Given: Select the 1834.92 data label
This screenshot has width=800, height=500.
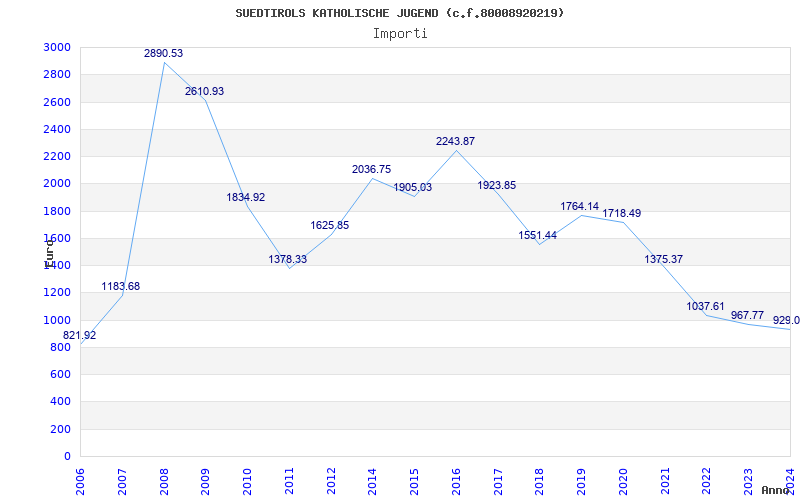Looking at the screenshot, I should (246, 197).
